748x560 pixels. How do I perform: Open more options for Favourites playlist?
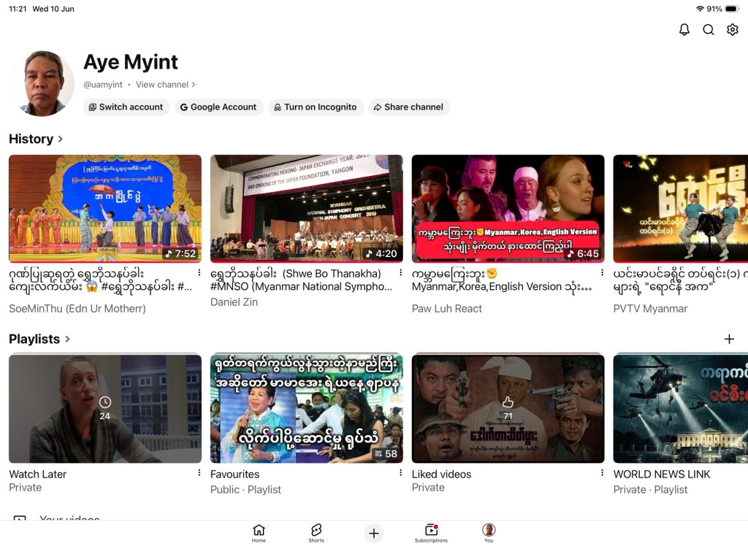(x=400, y=472)
